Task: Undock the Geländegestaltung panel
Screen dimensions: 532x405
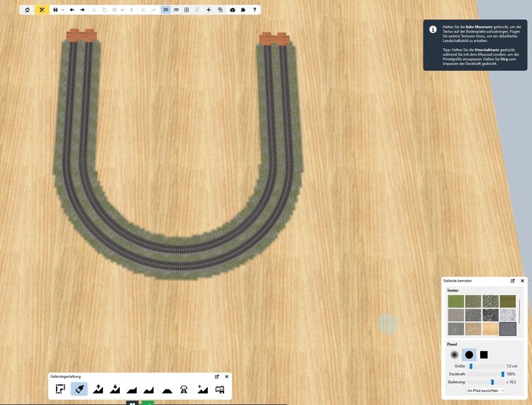Action: click(x=217, y=377)
